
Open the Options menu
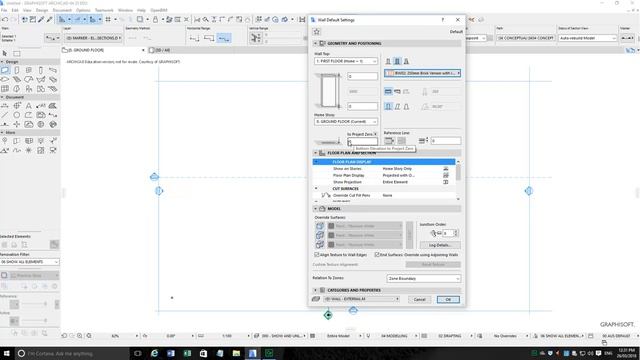coord(83,10)
